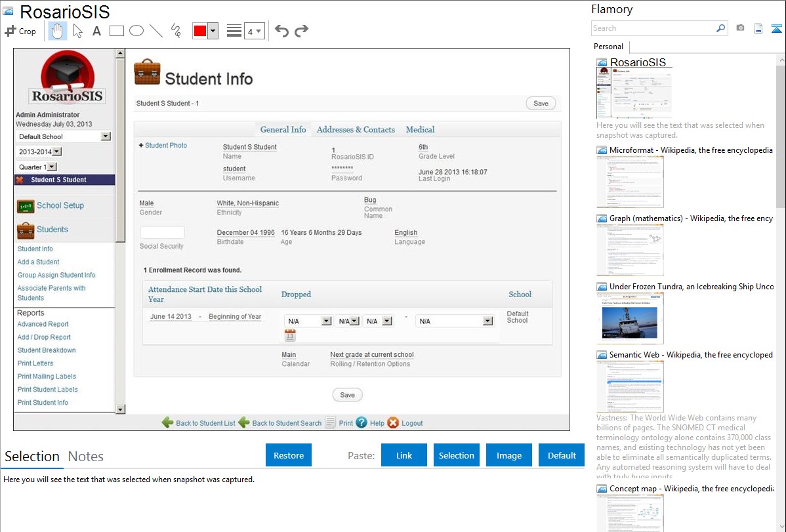Click the red color swatch
The image size is (786, 532).
coord(200,31)
